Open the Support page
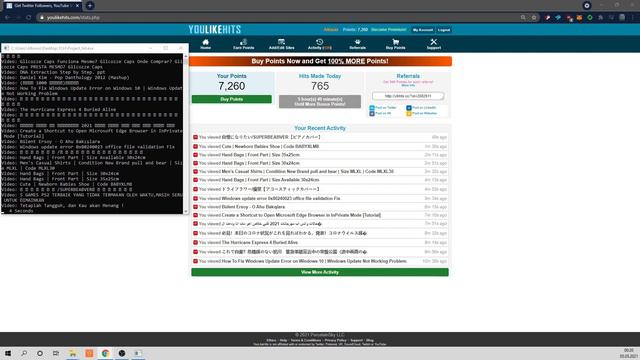Viewport: 640px width, 360px height. [x=433, y=44]
